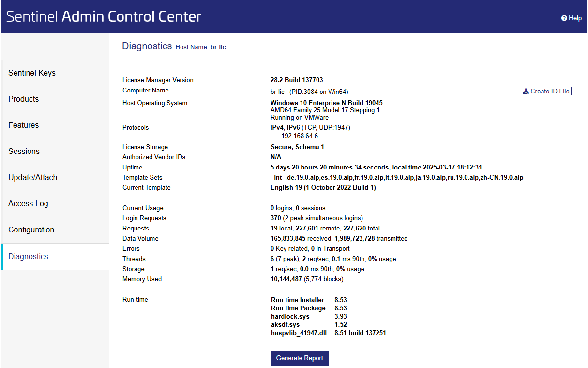Show the Access Log
This screenshot has height=368, width=588.
[28, 203]
